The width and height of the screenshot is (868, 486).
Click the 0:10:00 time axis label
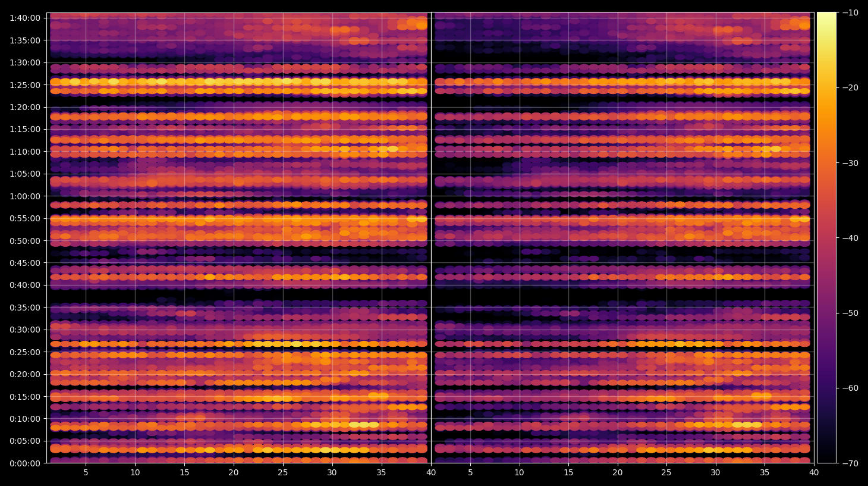click(25, 419)
